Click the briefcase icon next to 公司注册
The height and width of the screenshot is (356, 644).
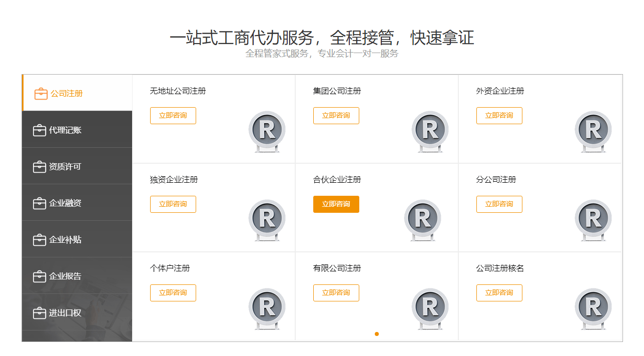pos(40,93)
